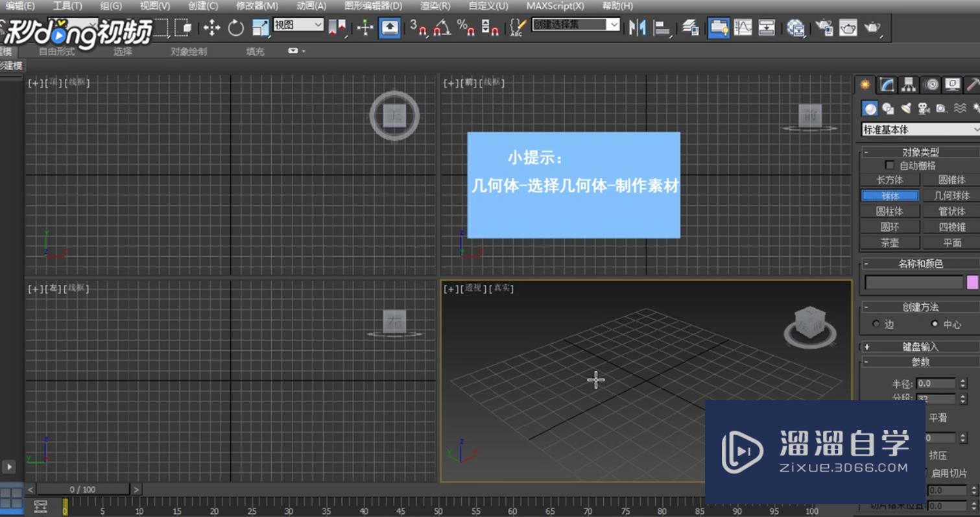Switch to the Motion panel tab
980x517 pixels.
931,84
